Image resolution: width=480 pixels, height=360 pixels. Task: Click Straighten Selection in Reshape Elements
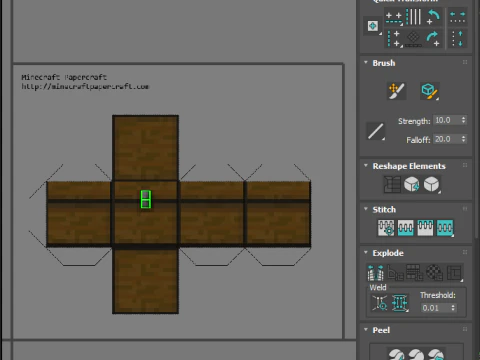coord(392,184)
